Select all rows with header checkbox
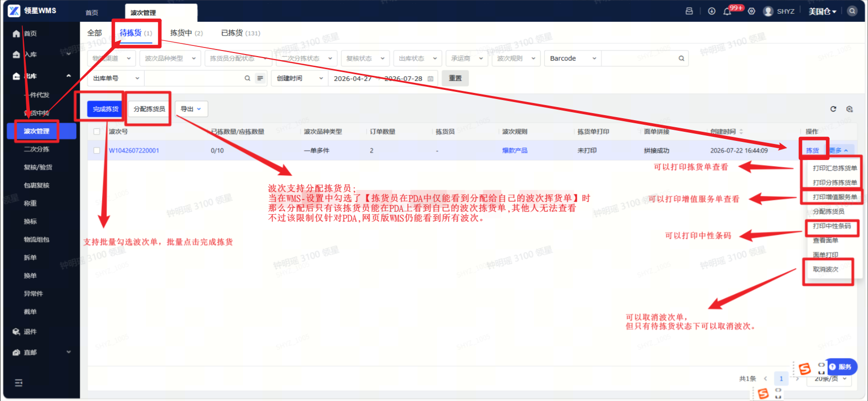Viewport: 868px width, 401px height. [x=97, y=131]
